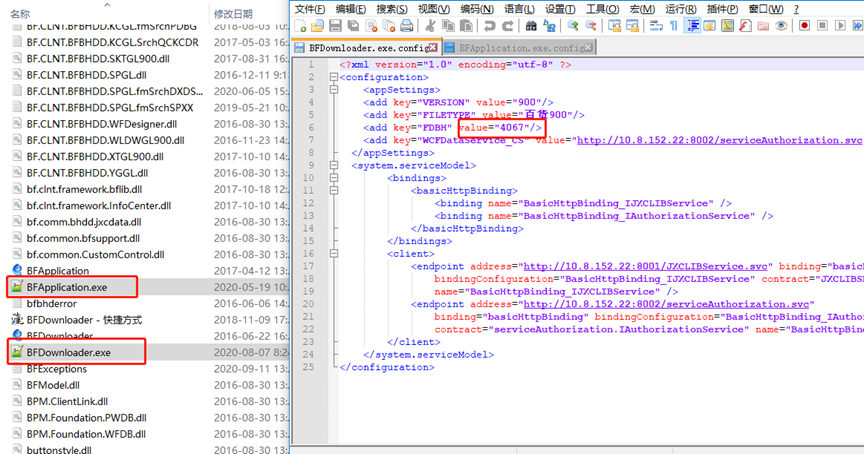Toggle synchronized horizontal scrolling
The image size is (864, 454).
[x=633, y=25]
